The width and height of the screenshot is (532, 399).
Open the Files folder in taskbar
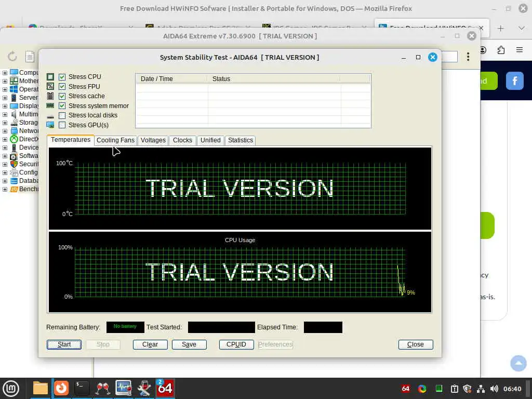(x=40, y=388)
